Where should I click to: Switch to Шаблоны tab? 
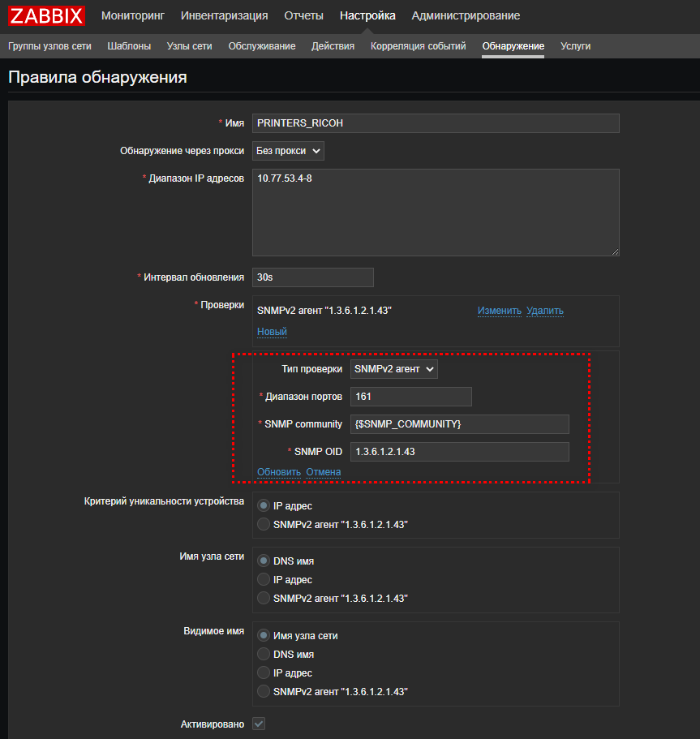click(129, 46)
